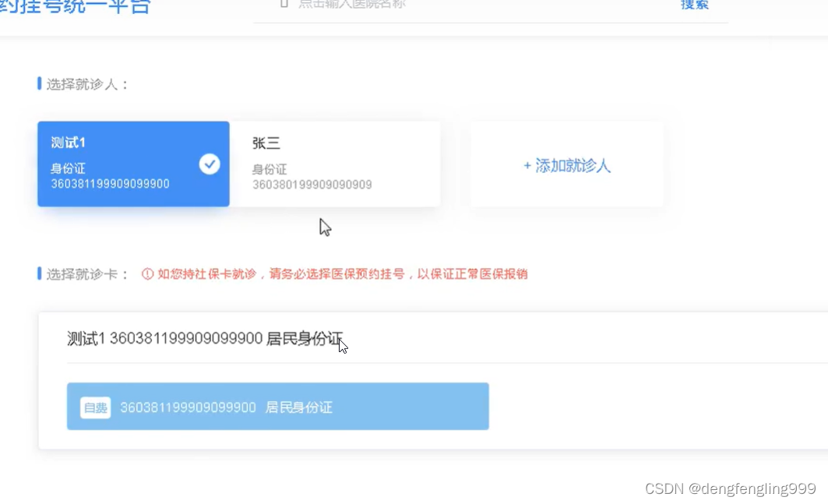This screenshot has height=504, width=828.
Task: Click 身份证 label on 张三 card
Action: [x=270, y=170]
